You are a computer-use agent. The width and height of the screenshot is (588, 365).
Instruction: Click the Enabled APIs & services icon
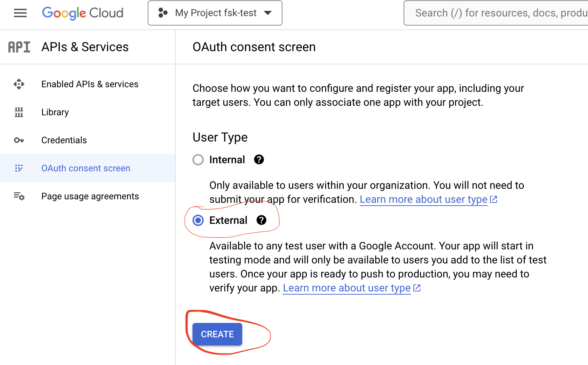[x=19, y=84]
